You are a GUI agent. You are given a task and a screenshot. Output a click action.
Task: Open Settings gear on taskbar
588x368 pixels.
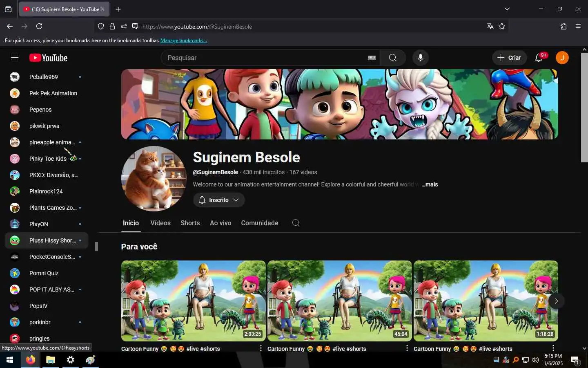pos(70,360)
